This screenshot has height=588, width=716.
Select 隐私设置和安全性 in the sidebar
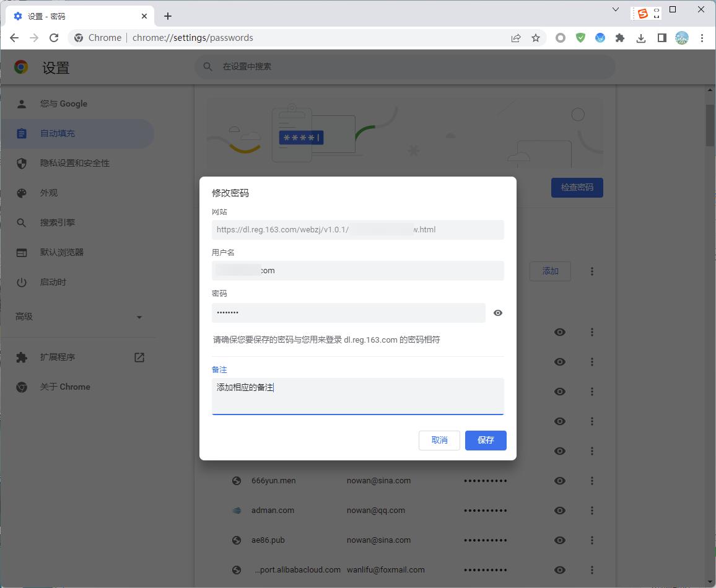[75, 163]
